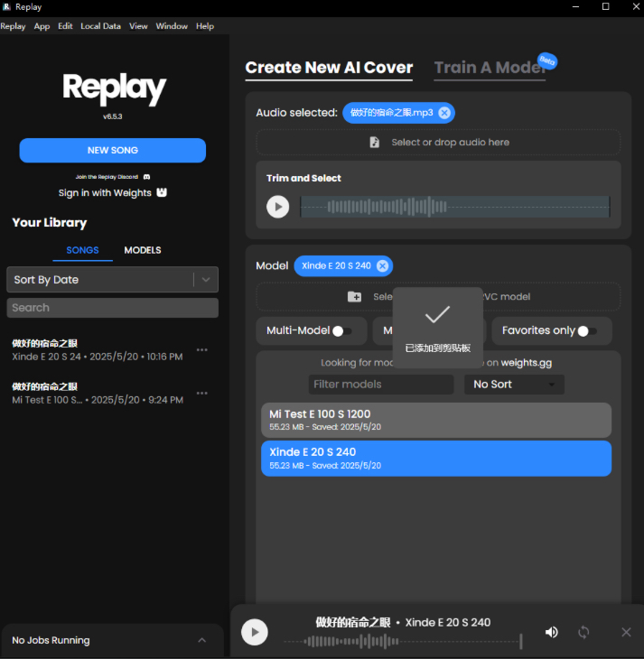The height and width of the screenshot is (659, 644).
Task: Click the add-folder icon for model selection
Action: [355, 297]
